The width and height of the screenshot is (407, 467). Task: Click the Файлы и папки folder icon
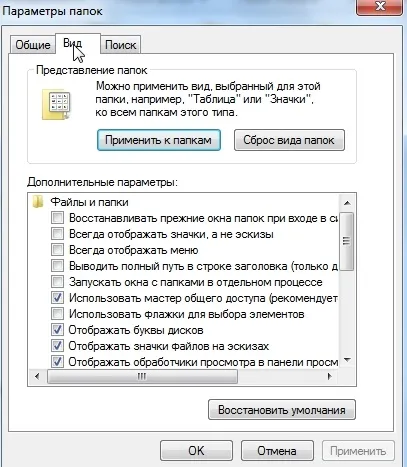(38, 202)
